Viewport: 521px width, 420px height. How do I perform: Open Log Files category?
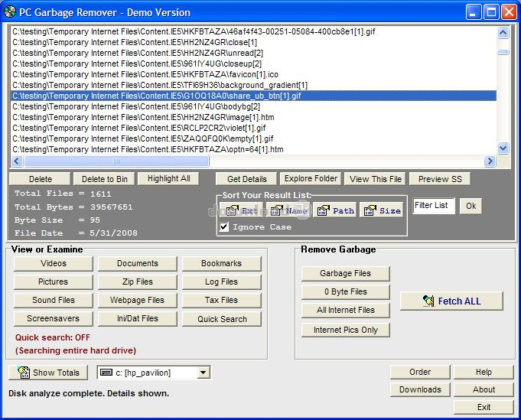(x=222, y=282)
